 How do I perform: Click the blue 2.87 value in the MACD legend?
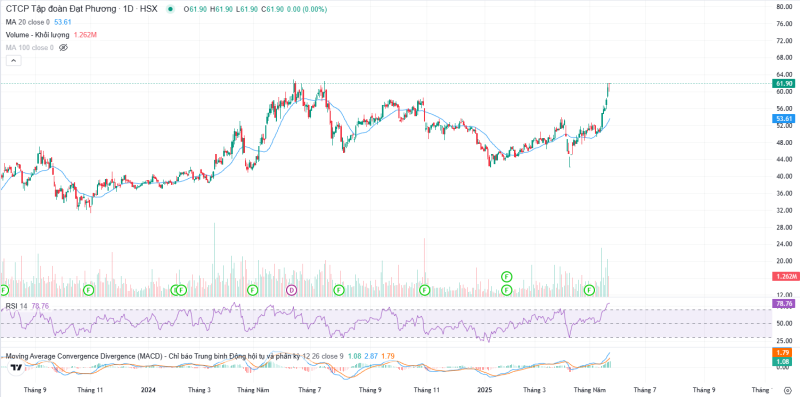[x=370, y=356]
